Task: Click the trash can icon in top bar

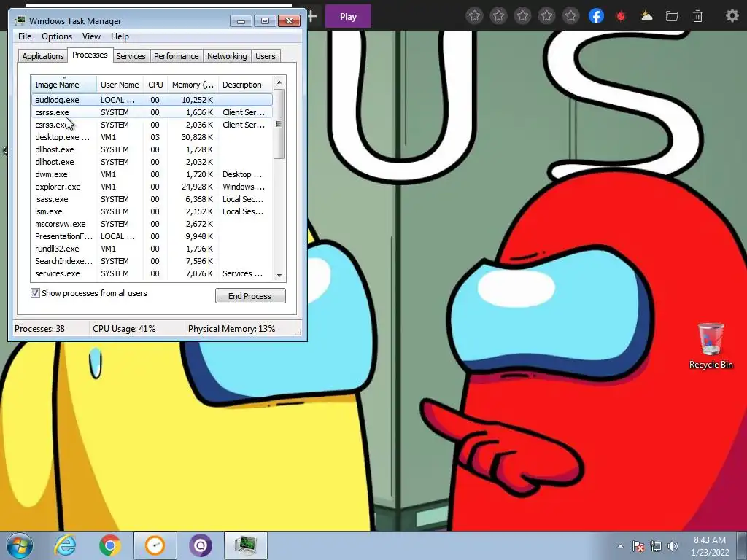Action: pos(697,17)
